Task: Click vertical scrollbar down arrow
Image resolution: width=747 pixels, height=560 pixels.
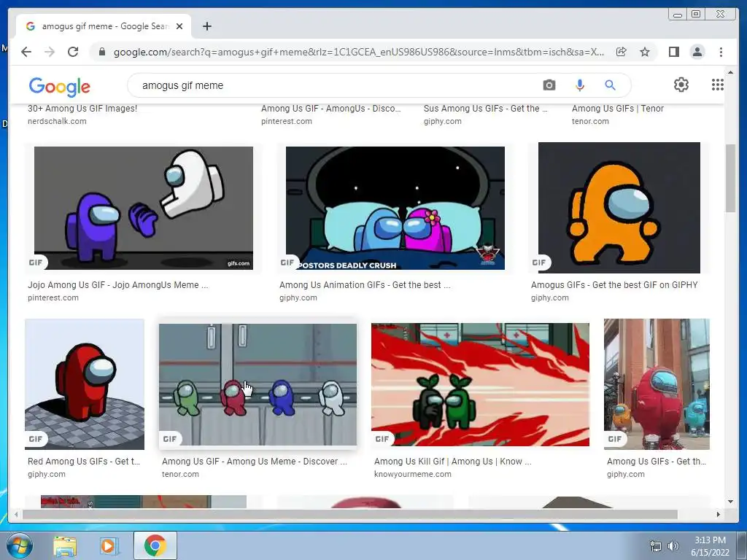Action: (731, 502)
